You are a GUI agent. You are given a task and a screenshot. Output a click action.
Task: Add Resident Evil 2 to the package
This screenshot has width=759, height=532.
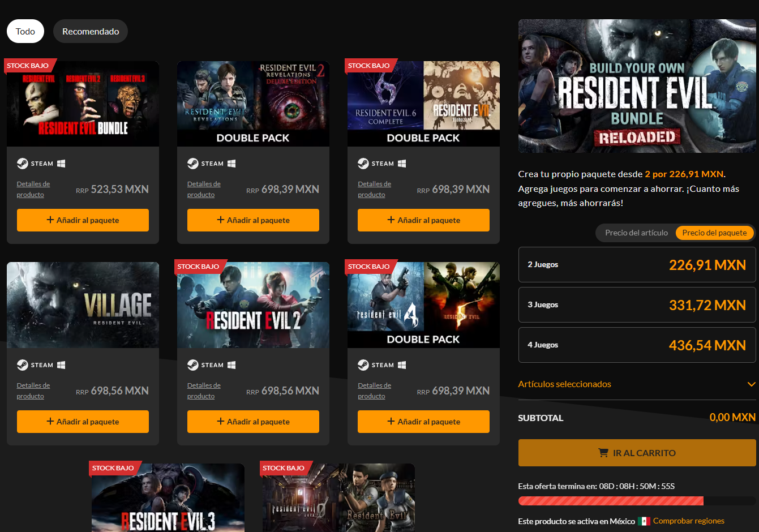tap(253, 422)
